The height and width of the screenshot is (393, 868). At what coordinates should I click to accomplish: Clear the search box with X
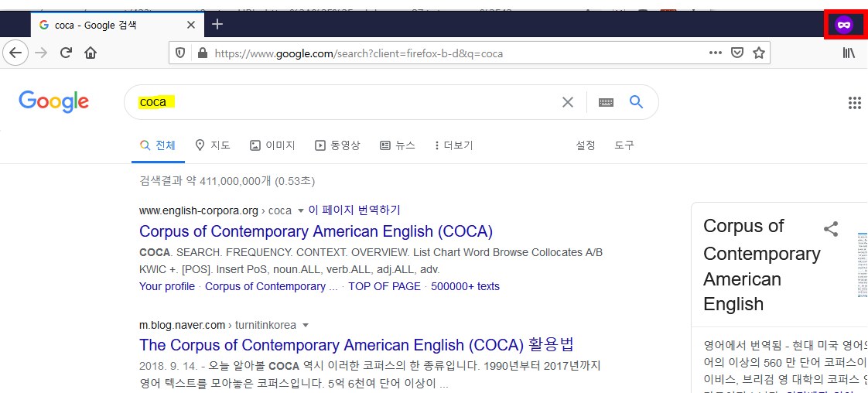568,102
